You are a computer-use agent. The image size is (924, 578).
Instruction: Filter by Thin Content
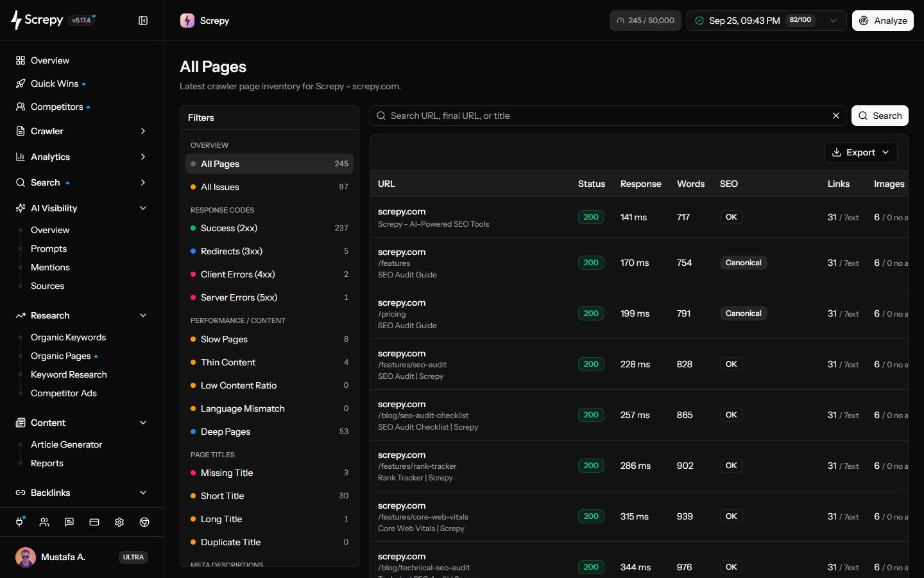269,362
